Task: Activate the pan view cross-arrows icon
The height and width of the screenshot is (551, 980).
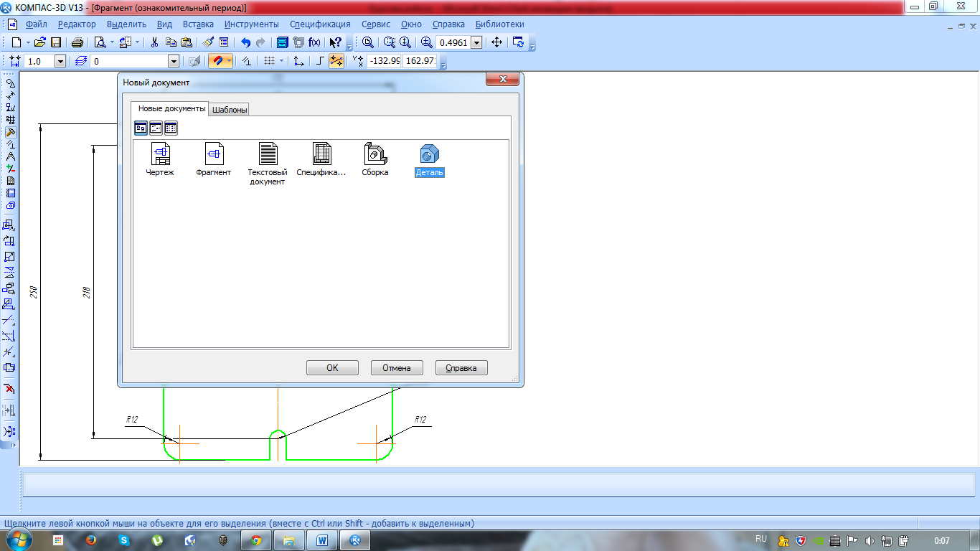Action: point(496,42)
